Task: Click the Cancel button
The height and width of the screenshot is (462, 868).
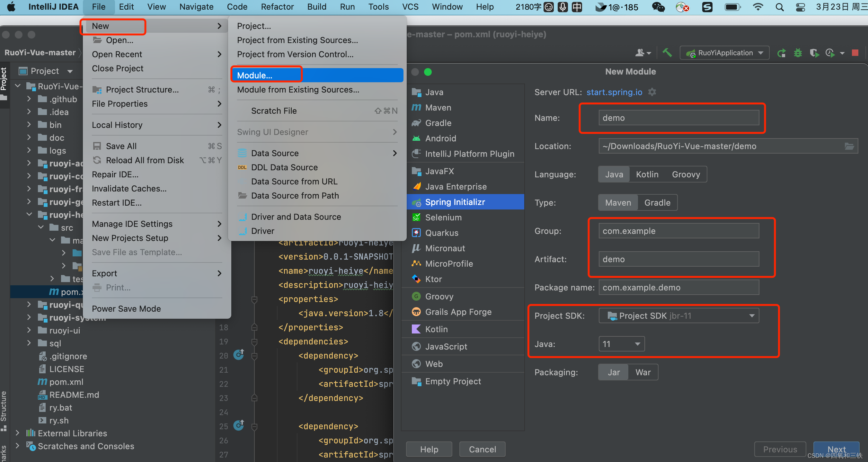Action: point(482,449)
